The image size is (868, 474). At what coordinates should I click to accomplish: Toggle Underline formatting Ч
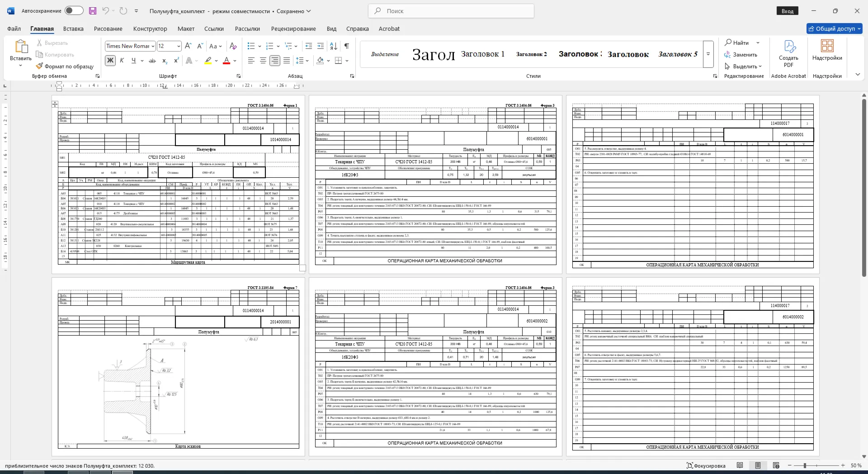coord(133,61)
